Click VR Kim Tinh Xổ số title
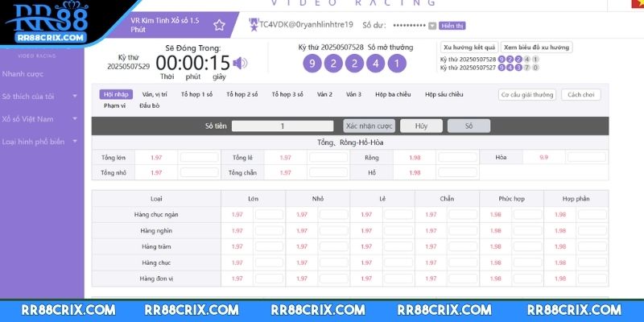 pos(165,25)
